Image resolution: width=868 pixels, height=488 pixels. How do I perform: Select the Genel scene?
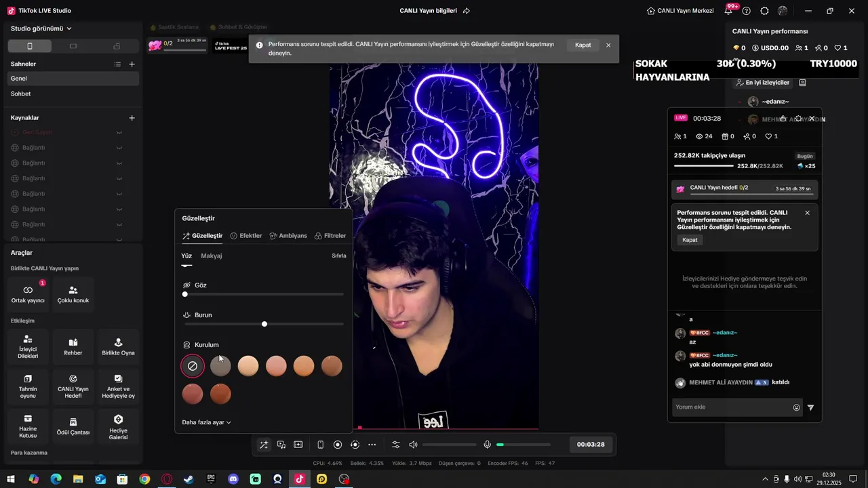(x=73, y=79)
